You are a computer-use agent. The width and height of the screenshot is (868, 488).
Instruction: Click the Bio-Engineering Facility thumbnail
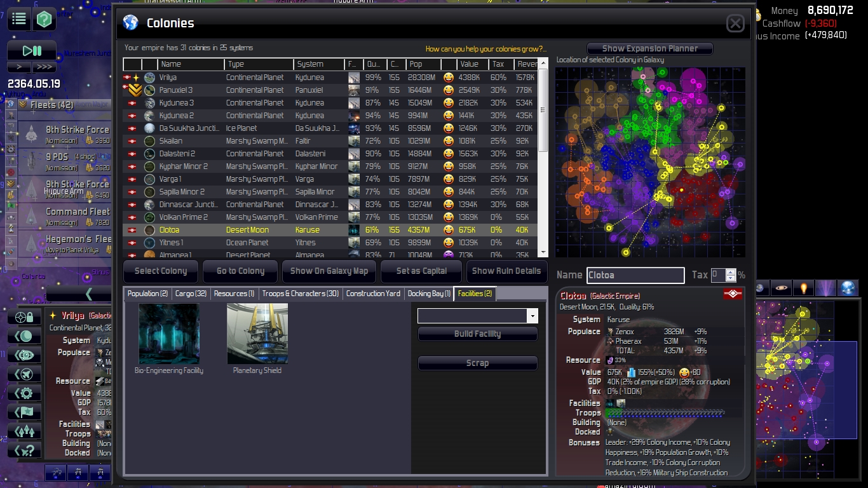pyautogui.click(x=169, y=334)
